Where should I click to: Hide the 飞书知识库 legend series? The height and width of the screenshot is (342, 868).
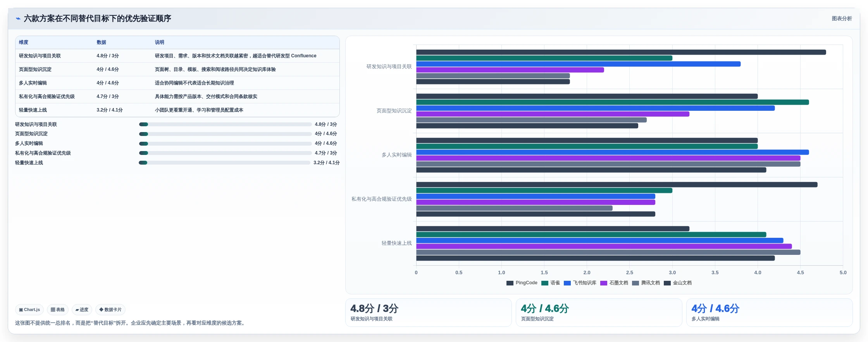pos(580,283)
